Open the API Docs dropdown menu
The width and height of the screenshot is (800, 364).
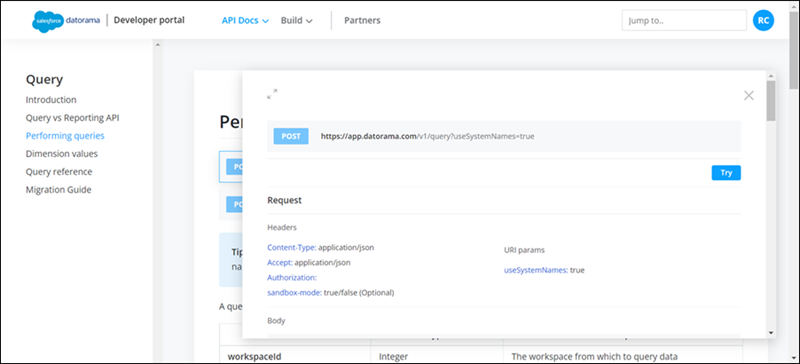pos(245,21)
